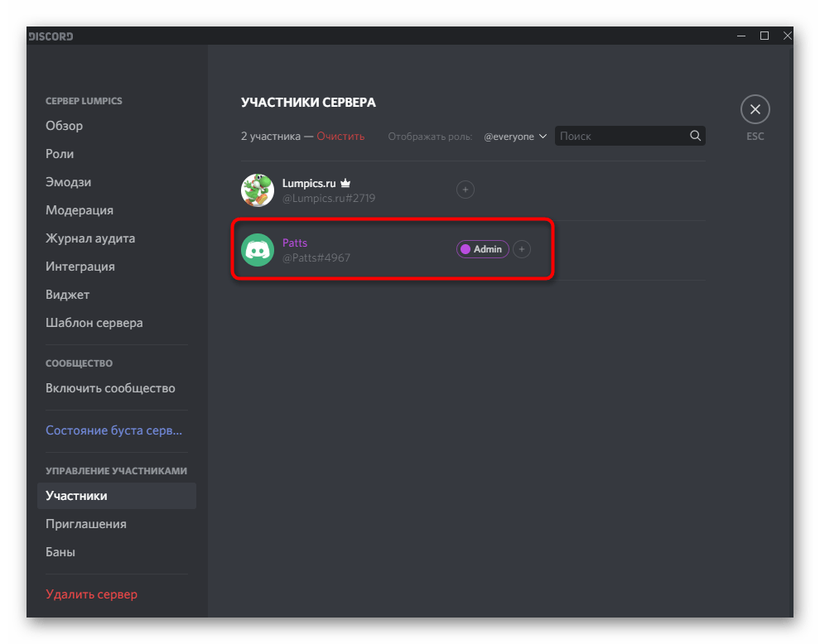Expand the @everyone role filter dropdown

tap(515, 137)
